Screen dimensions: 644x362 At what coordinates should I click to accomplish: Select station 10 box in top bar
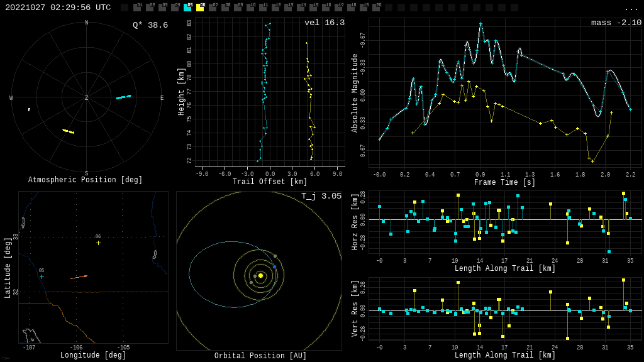point(250,8)
